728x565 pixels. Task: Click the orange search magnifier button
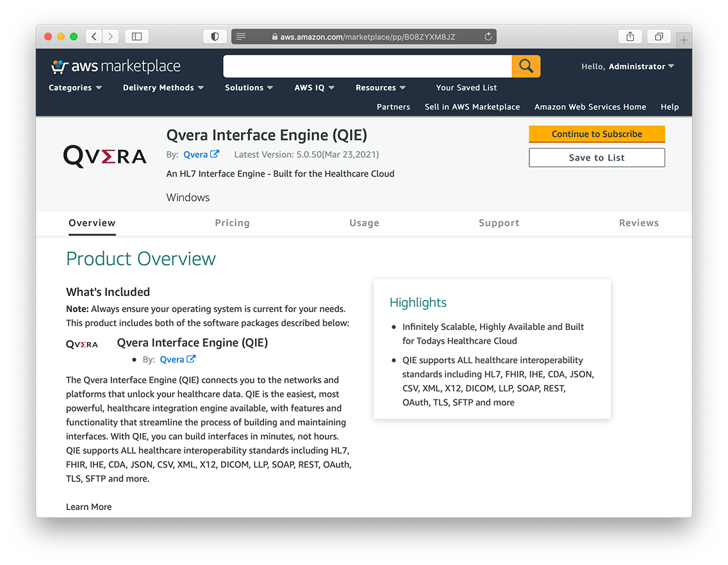pos(526,66)
